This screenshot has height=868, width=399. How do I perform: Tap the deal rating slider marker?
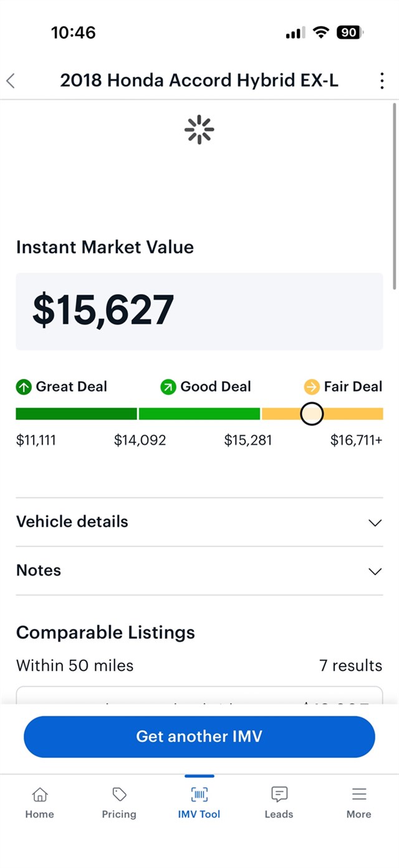click(x=312, y=414)
